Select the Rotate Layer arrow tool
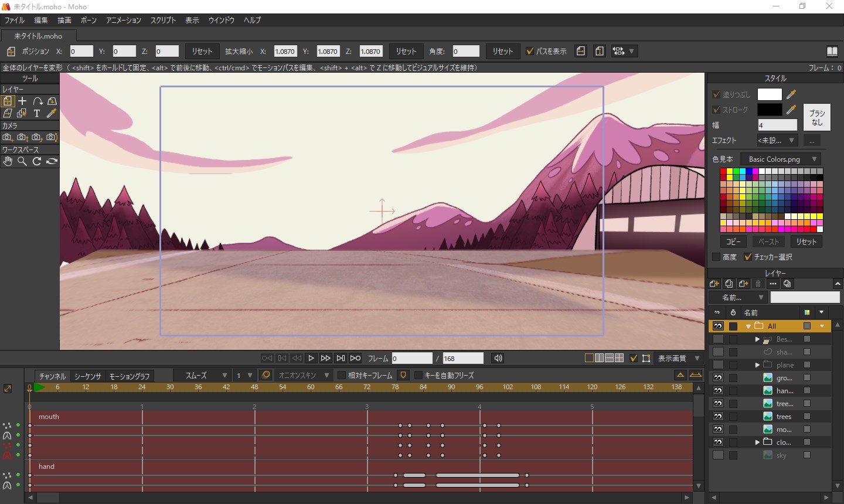The image size is (844, 504). point(38,101)
